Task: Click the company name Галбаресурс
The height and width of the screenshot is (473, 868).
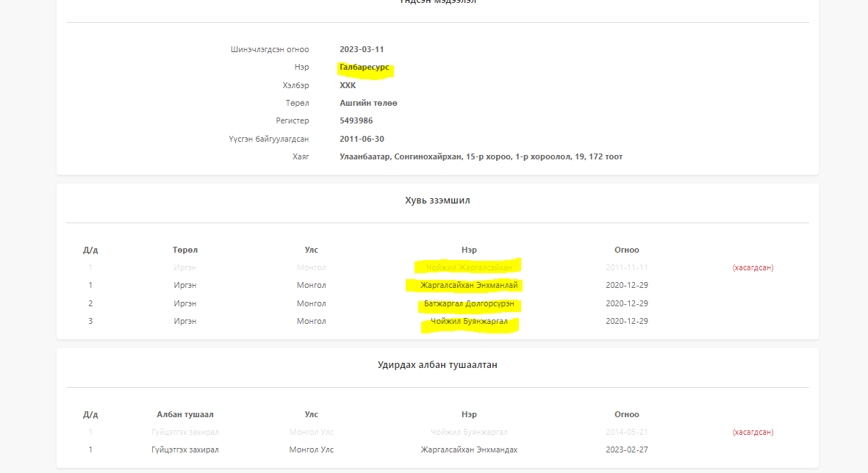Action: coord(365,68)
